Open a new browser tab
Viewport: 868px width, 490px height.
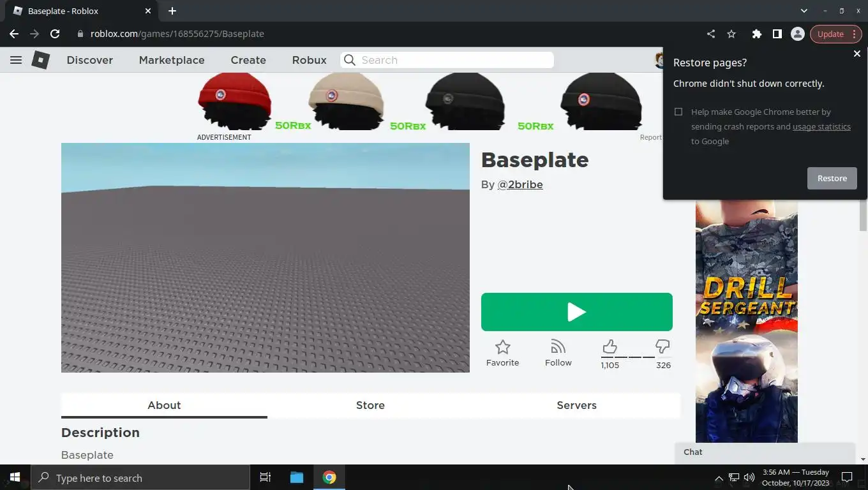(172, 11)
